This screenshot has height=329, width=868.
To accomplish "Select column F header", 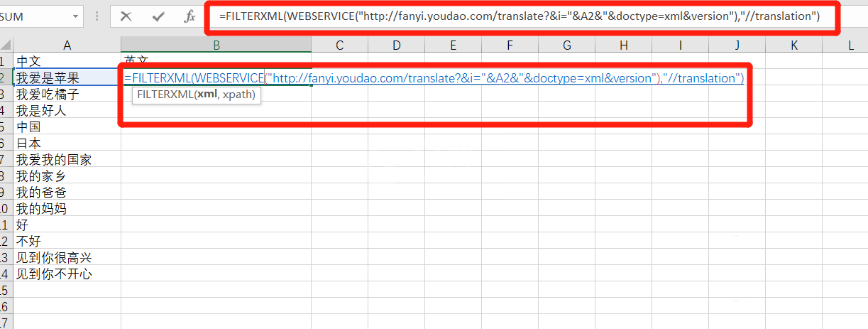I will tap(510, 45).
